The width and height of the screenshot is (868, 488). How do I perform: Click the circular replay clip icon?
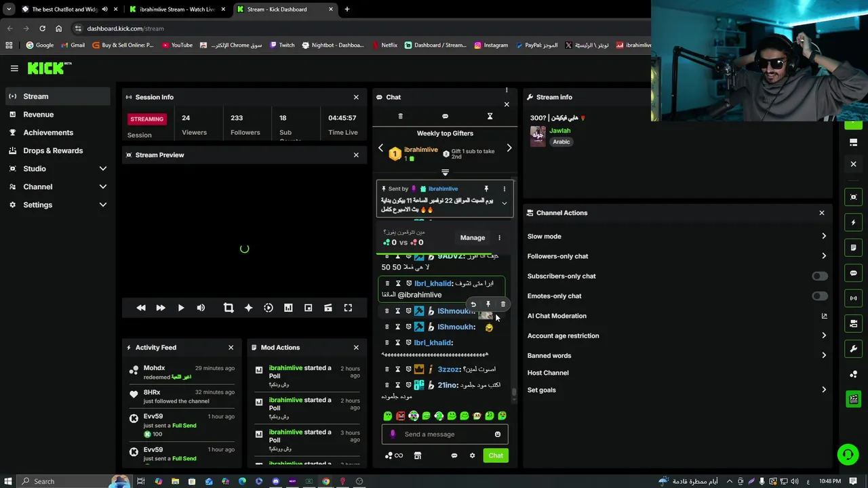(x=269, y=308)
